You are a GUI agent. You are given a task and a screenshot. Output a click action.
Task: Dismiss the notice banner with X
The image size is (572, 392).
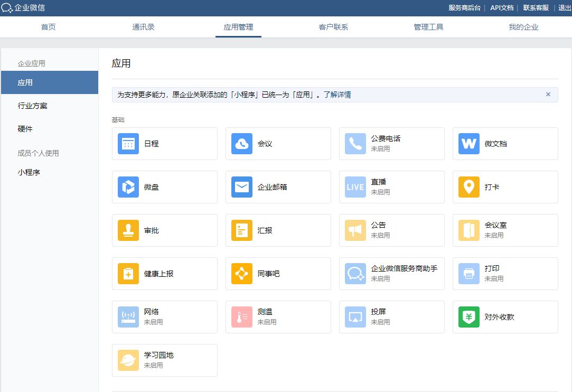[x=548, y=95]
